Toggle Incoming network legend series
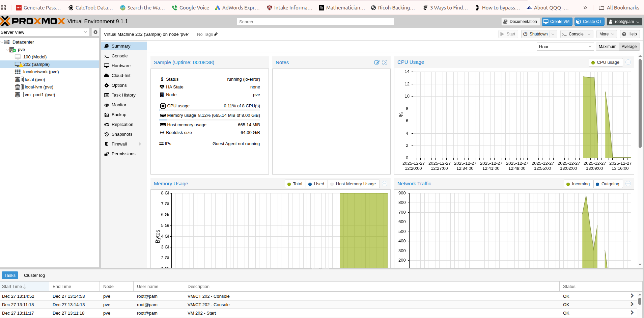 coord(578,184)
